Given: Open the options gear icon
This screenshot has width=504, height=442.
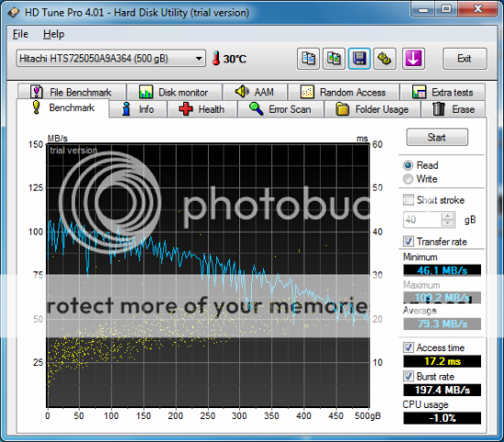Looking at the screenshot, I should (x=385, y=59).
